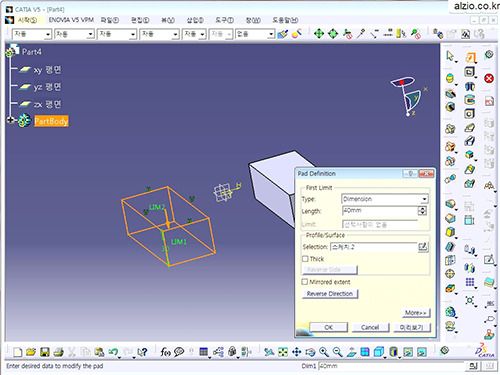Click the Print icon in bottom toolbar
The height and width of the screenshot is (375, 500).
click(59, 352)
